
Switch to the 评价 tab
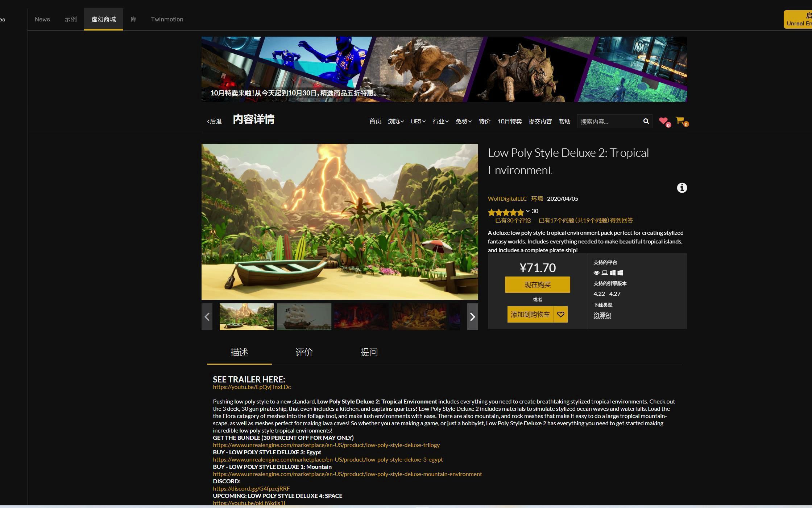(x=304, y=352)
